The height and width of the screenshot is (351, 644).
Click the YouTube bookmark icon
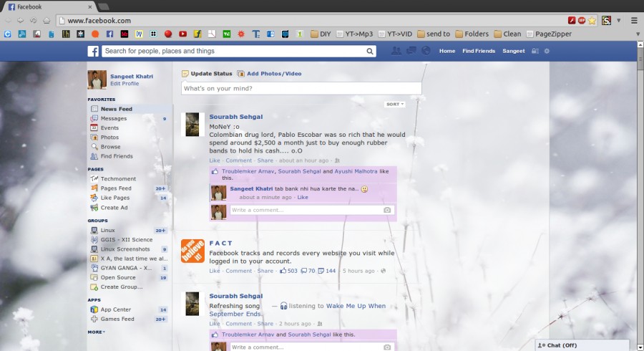[x=182, y=34]
